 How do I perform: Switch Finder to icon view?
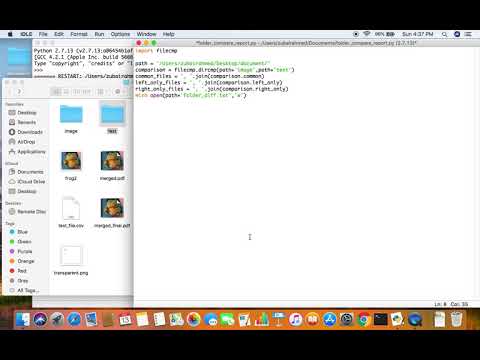(x=57, y=91)
